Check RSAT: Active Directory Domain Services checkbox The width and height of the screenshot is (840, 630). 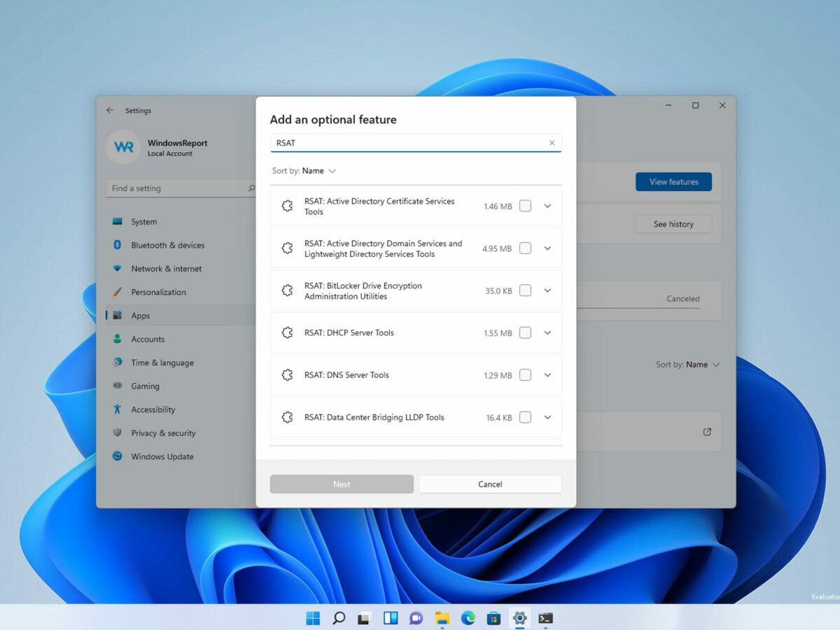(525, 248)
